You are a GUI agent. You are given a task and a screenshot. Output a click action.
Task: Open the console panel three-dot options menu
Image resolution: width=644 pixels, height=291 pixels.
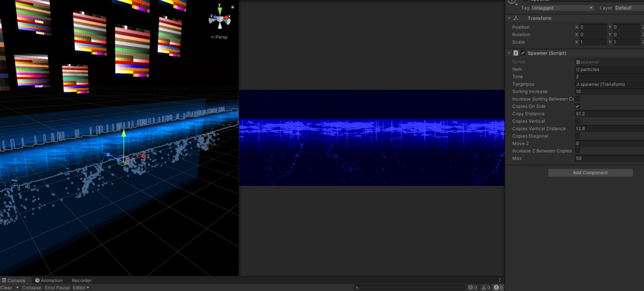point(500,280)
